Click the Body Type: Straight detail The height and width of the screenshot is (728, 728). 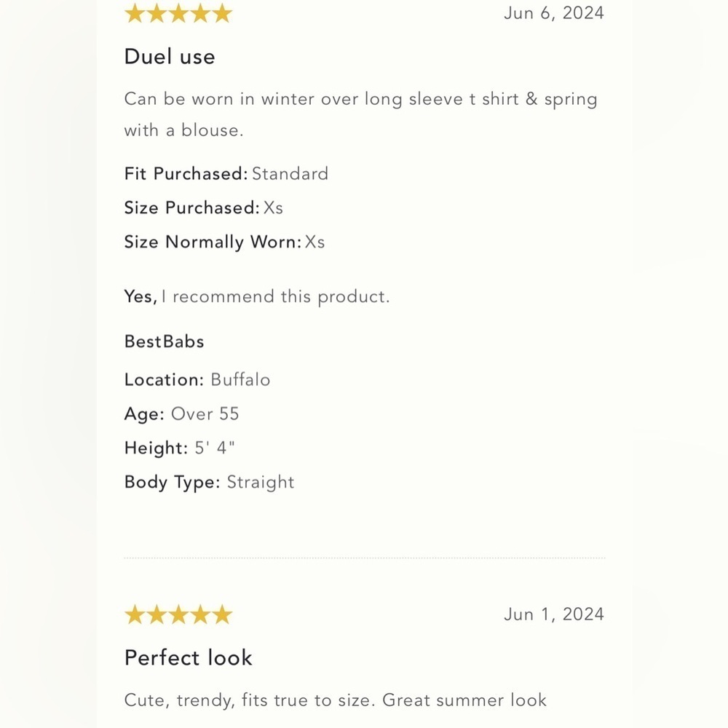point(209,483)
